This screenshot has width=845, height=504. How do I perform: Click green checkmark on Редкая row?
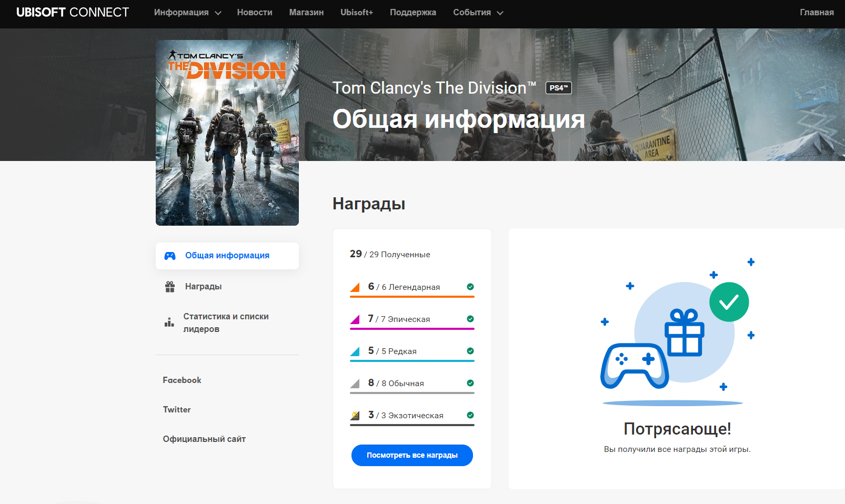click(470, 351)
